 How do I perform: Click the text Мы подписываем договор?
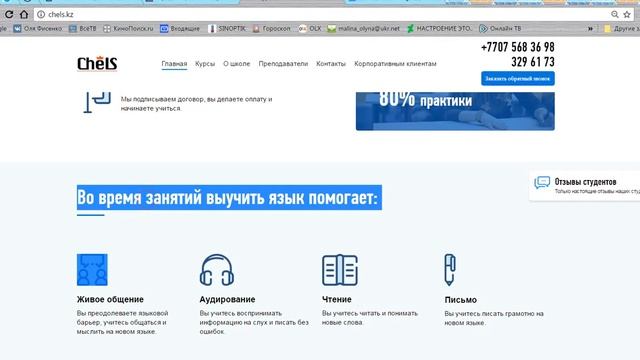196,104
